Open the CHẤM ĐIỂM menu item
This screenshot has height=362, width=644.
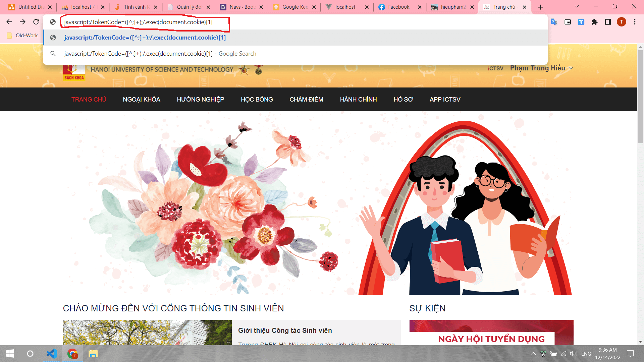point(306,99)
